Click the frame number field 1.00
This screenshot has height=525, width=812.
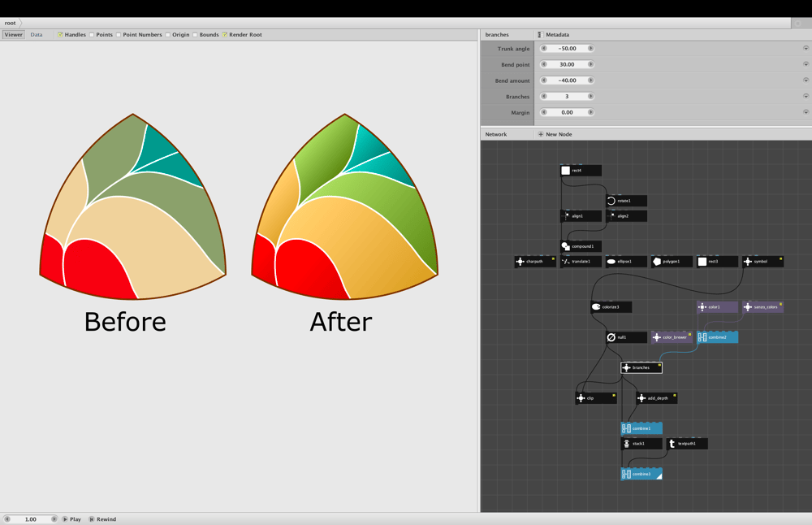[31, 518]
